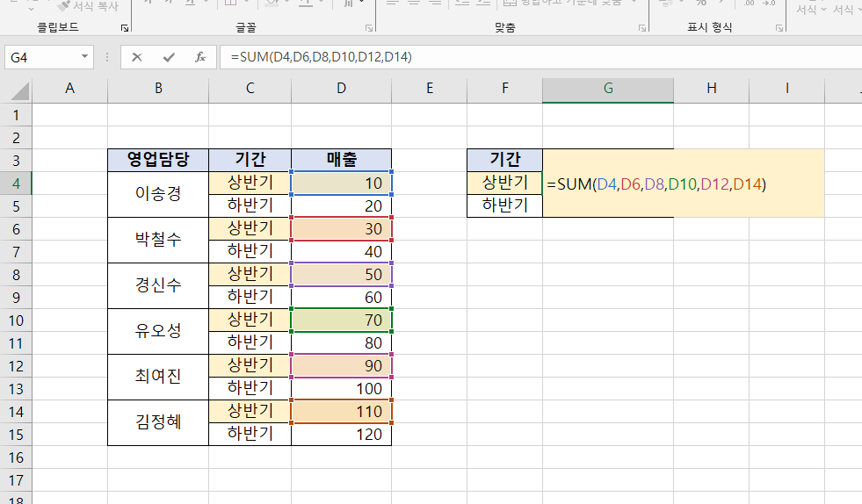Select row 10 header
This screenshot has height=504, width=862.
coord(16,320)
